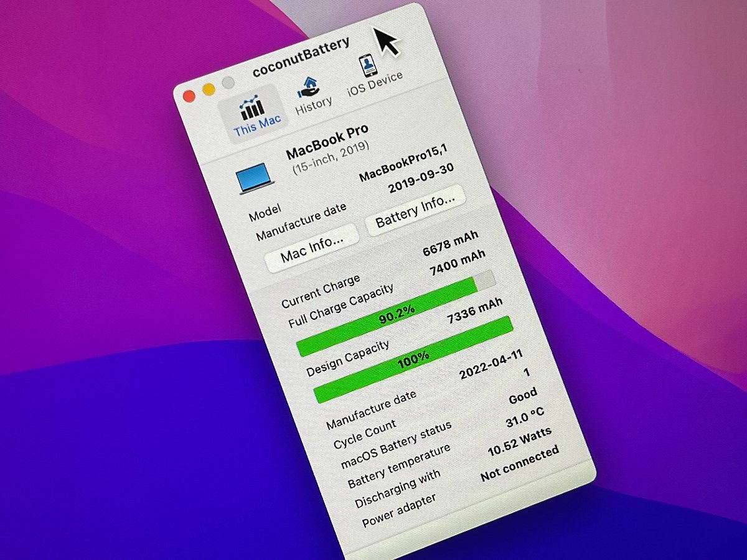747x560 pixels.
Task: Click the gray zoom window button
Action: tap(228, 82)
